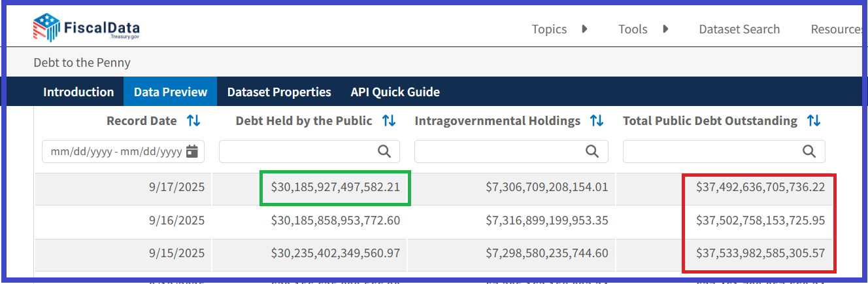Sort by Record Date column
The height and width of the screenshot is (284, 868).
tap(193, 121)
